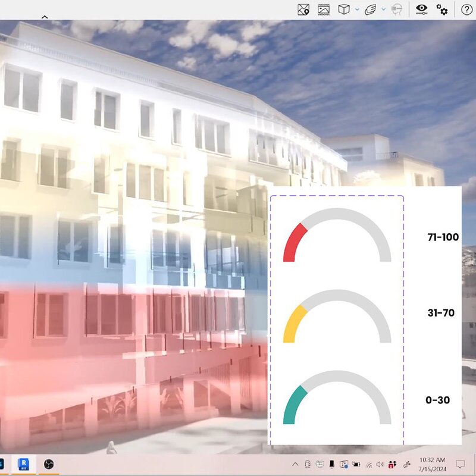
Task: Toggle visual settings with the eye icon
Action: point(421,10)
